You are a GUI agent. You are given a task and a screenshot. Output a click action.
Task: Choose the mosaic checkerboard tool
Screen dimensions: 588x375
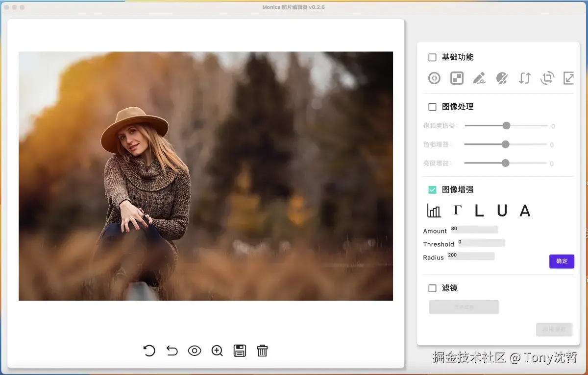tap(457, 78)
